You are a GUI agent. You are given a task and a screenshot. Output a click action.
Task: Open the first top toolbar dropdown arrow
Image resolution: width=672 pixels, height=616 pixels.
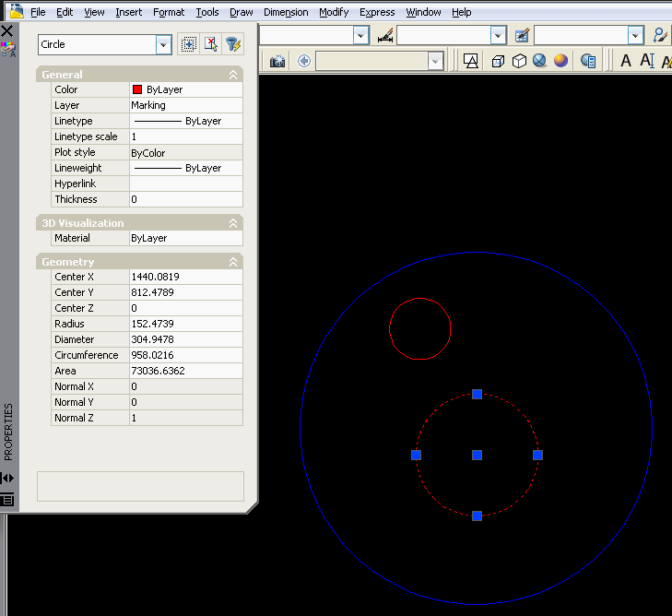coord(360,35)
